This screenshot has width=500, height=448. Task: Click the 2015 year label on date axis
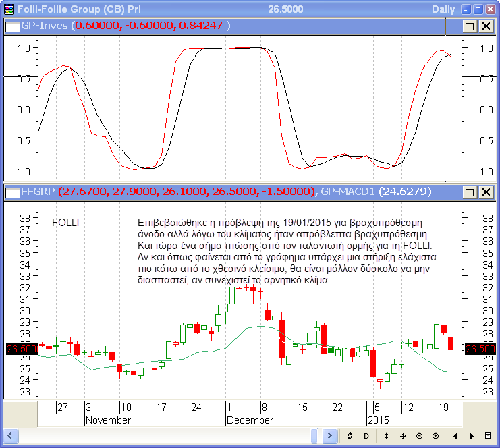[x=379, y=420]
